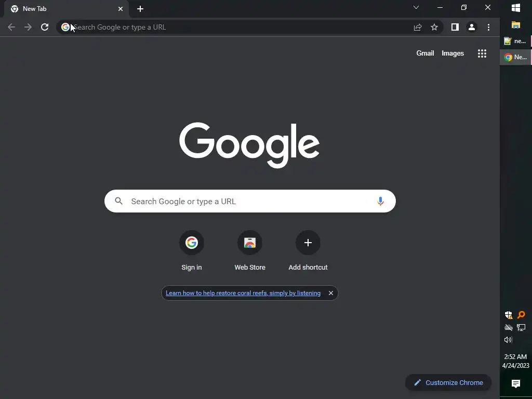This screenshot has height=399, width=532.
Task: Bookmark this tab with the star icon
Action: (434, 27)
